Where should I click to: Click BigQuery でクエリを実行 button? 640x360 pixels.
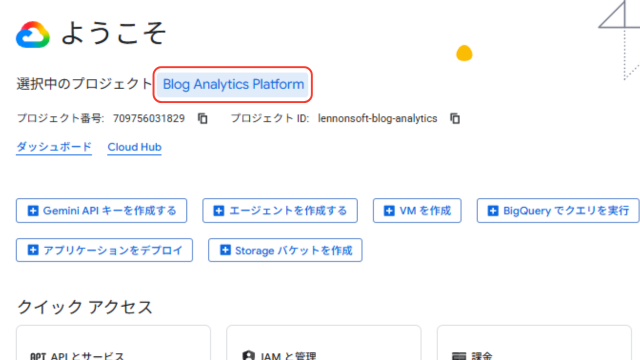point(558,211)
